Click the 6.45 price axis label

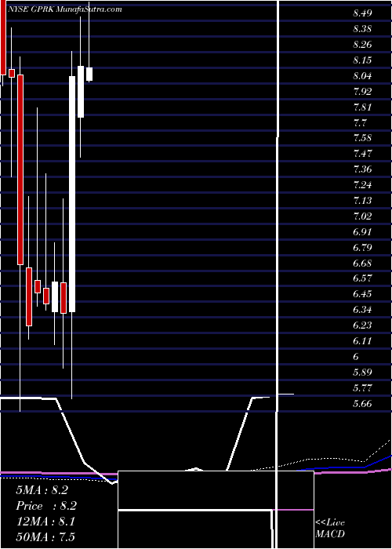tap(362, 294)
